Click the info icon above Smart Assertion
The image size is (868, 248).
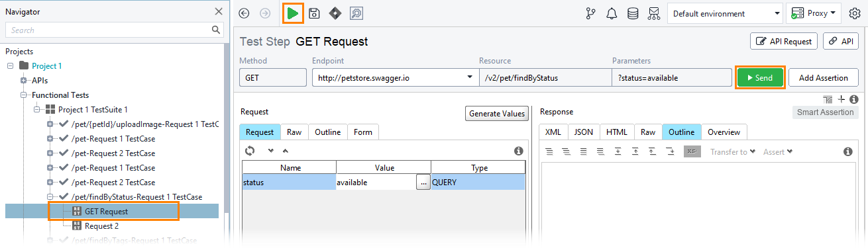854,99
